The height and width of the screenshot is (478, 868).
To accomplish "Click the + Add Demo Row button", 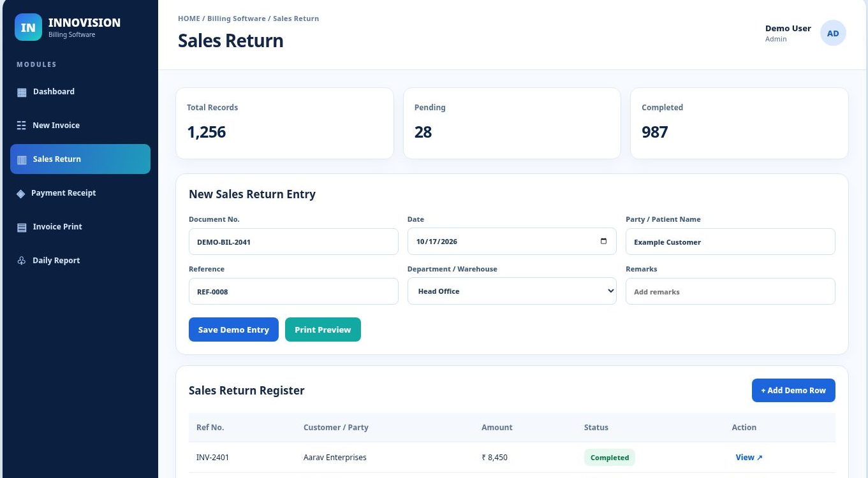I will tap(793, 390).
